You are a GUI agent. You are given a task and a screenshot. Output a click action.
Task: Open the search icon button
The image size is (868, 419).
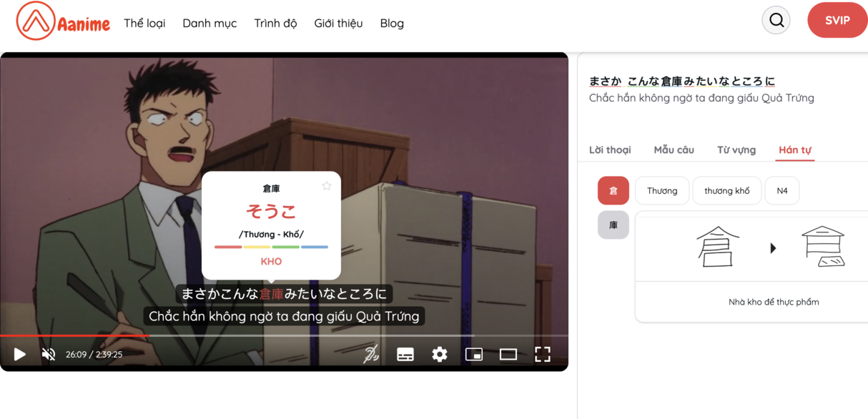pos(776,21)
